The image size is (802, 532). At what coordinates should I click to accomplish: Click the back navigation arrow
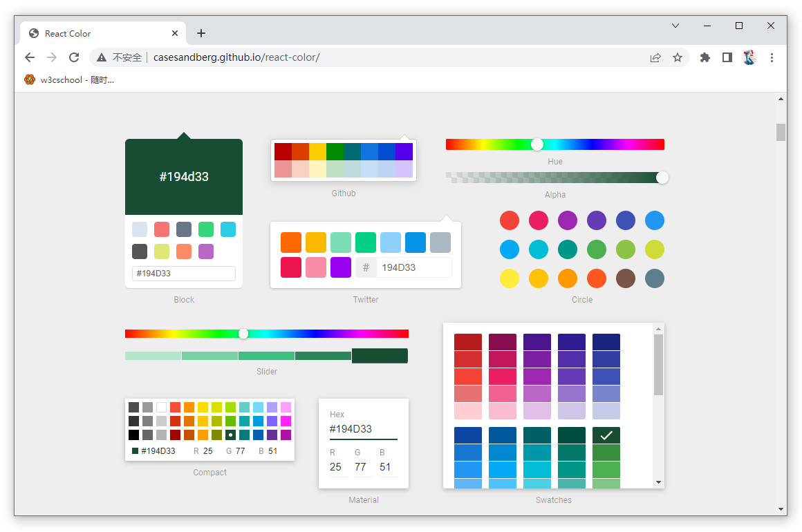tap(30, 57)
